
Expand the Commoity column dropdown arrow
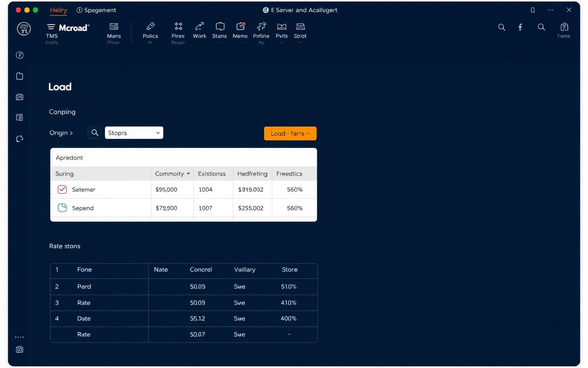pyautogui.click(x=188, y=174)
